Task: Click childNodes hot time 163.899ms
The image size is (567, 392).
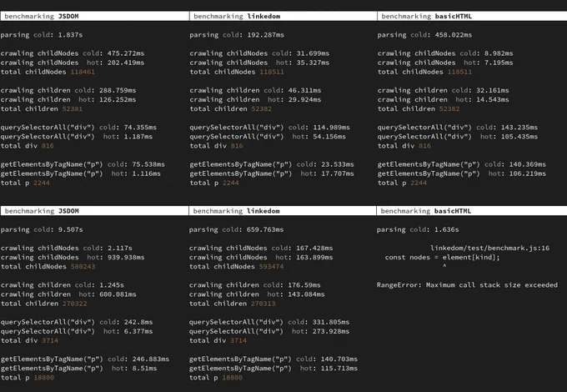Action: click(314, 258)
